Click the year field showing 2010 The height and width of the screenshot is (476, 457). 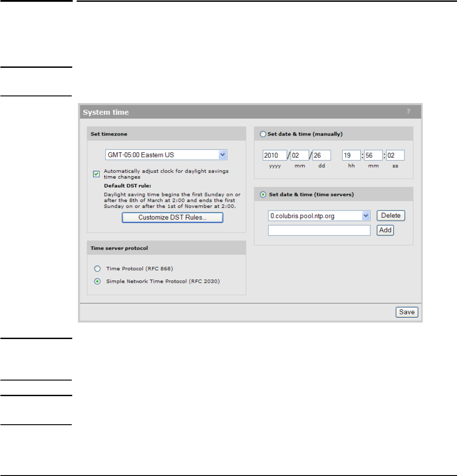pos(274,155)
